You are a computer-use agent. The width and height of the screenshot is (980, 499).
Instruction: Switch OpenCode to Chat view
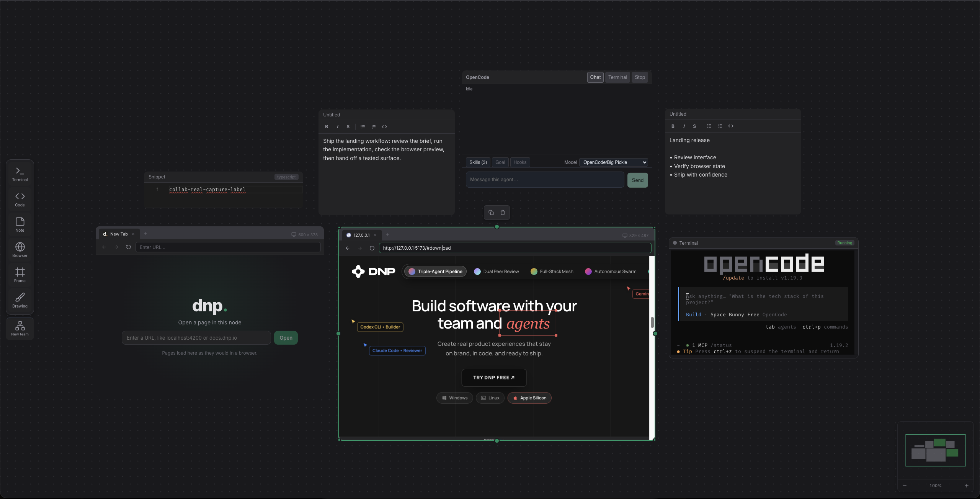click(595, 77)
